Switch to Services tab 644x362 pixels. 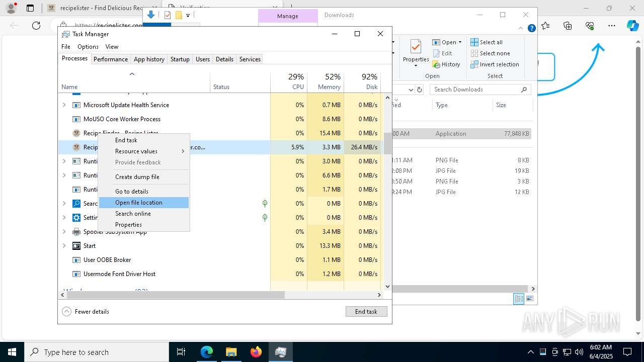point(250,59)
